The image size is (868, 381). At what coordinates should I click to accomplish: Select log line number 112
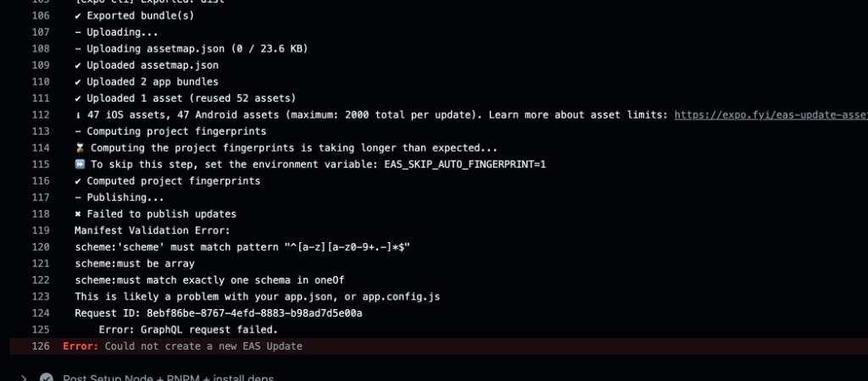pyautogui.click(x=41, y=115)
